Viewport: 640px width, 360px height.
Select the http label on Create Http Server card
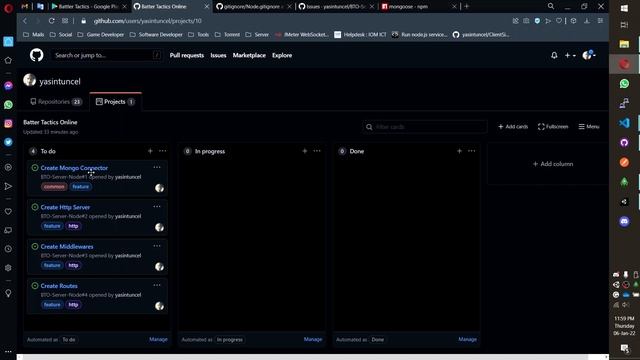(73, 226)
